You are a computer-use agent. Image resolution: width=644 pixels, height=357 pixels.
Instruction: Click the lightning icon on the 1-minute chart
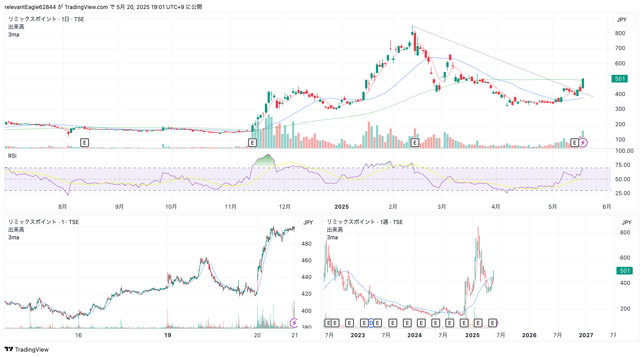pyautogui.click(x=294, y=323)
